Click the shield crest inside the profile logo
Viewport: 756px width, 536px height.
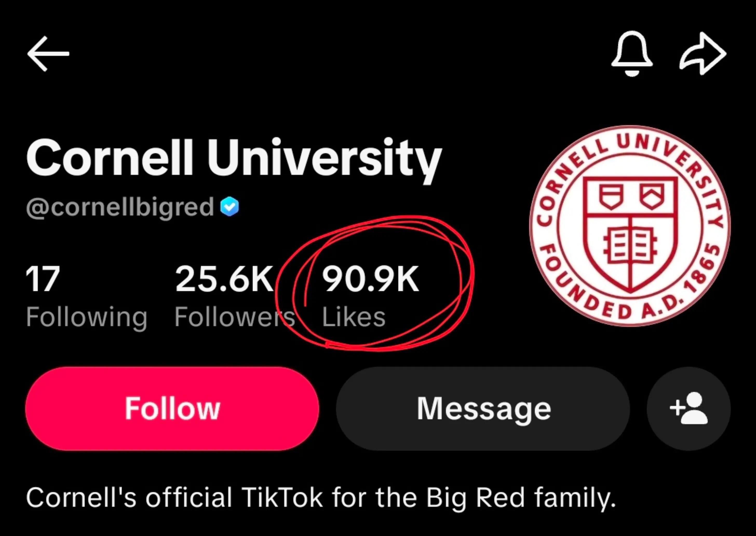coord(630,234)
